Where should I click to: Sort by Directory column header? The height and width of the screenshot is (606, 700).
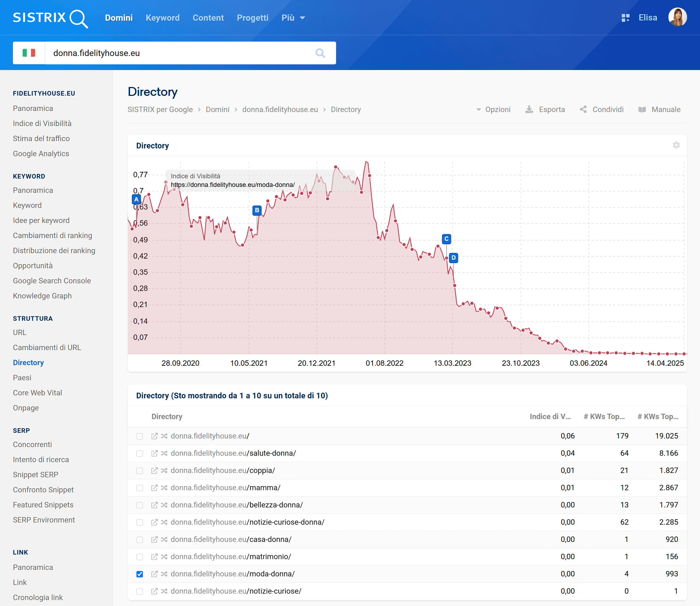coord(167,417)
